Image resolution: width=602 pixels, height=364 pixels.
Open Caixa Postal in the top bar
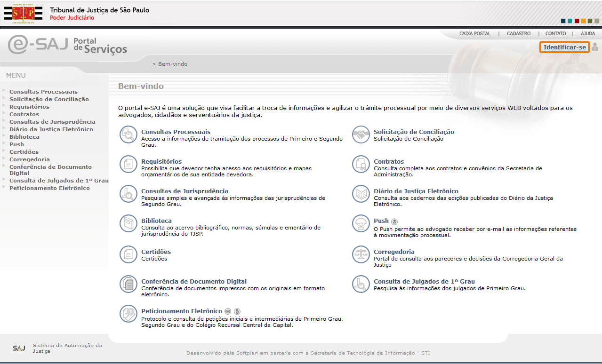click(475, 34)
